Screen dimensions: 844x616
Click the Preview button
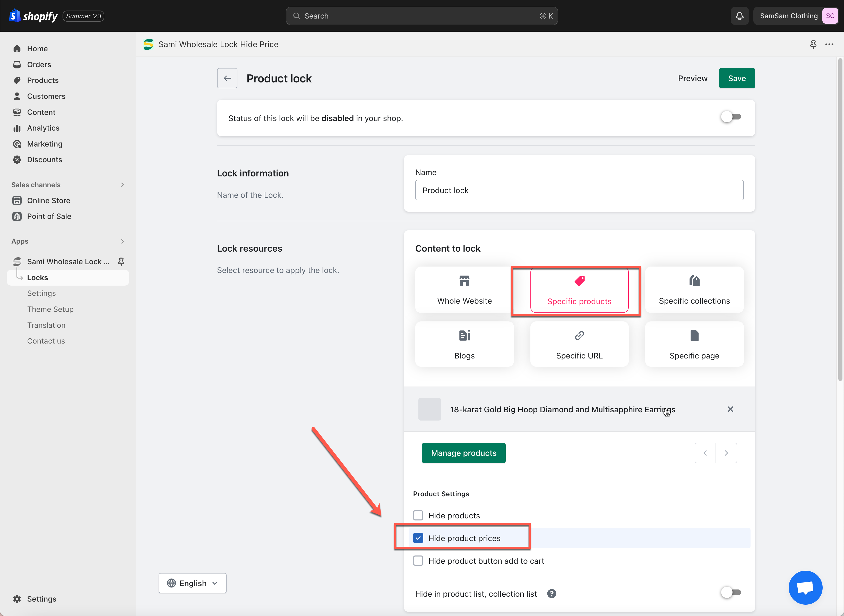pyautogui.click(x=693, y=78)
